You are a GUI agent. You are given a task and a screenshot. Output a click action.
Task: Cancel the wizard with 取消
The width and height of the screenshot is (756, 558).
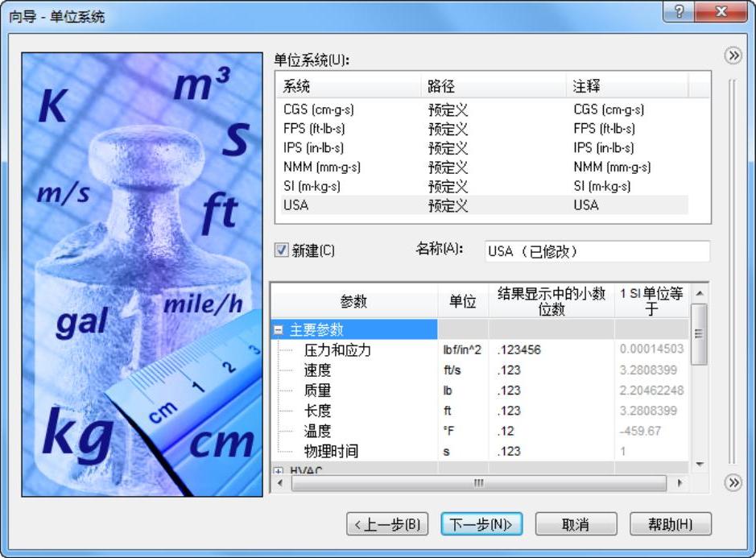[576, 523]
